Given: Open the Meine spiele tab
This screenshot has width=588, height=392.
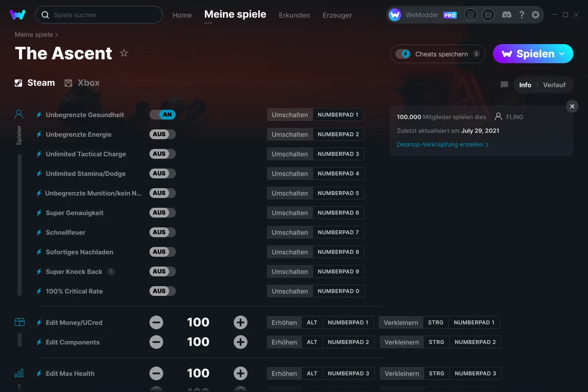Looking at the screenshot, I should point(235,14).
